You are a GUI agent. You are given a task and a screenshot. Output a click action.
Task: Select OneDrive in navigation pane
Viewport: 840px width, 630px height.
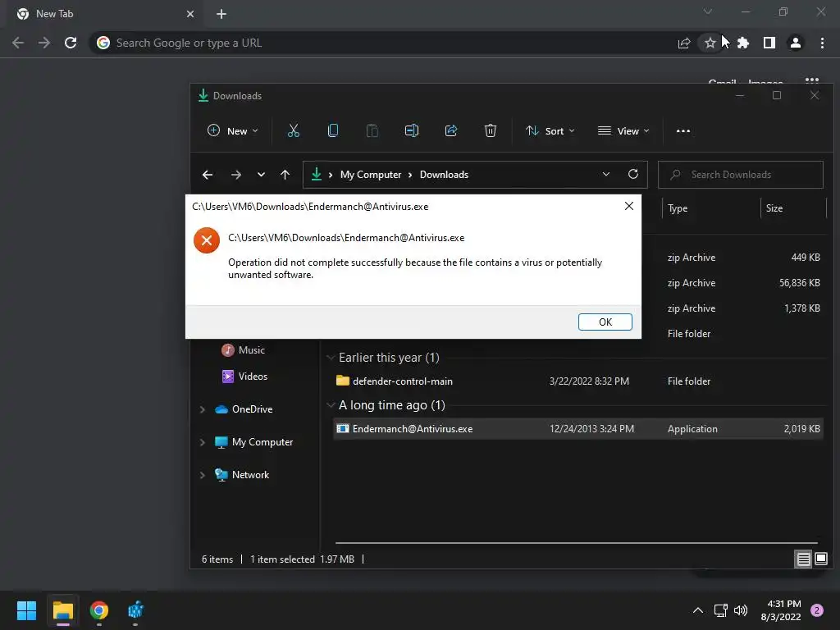pyautogui.click(x=244, y=409)
